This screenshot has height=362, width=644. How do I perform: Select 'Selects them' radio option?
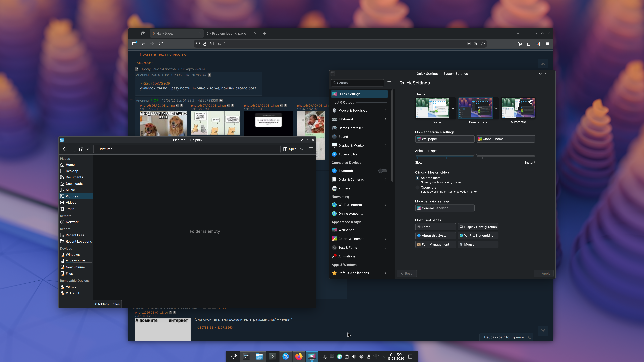[417, 178]
